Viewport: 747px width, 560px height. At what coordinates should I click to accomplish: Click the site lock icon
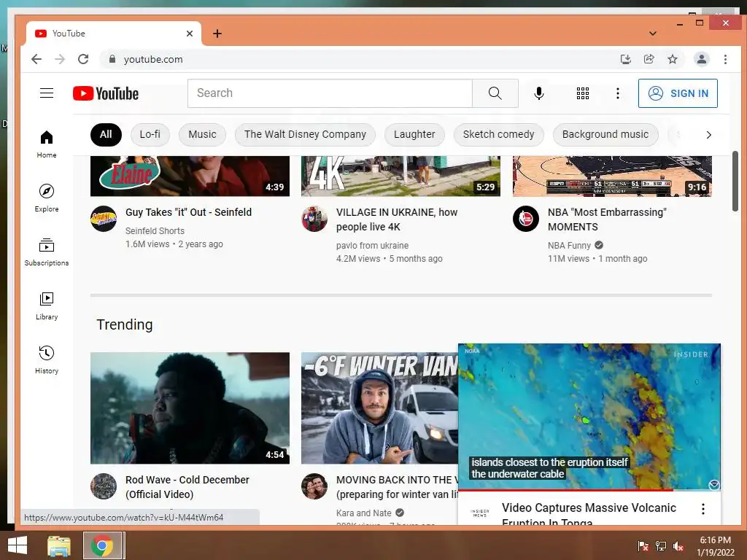tap(112, 59)
